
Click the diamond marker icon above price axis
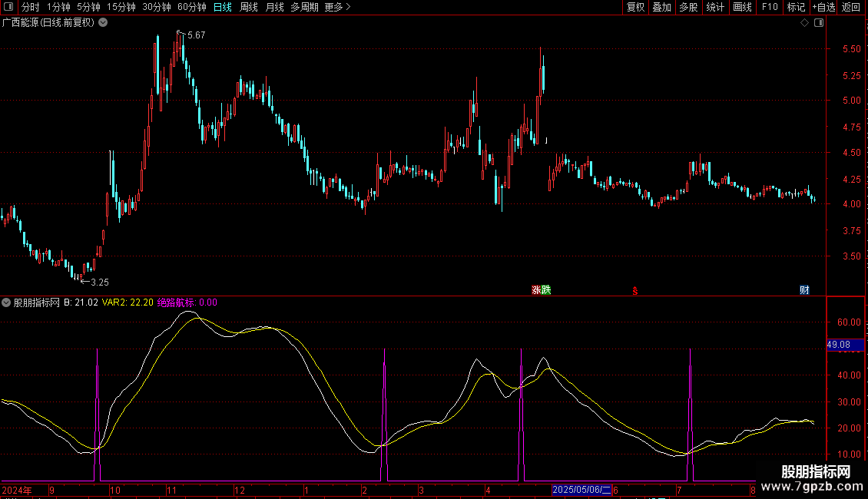tap(804, 23)
